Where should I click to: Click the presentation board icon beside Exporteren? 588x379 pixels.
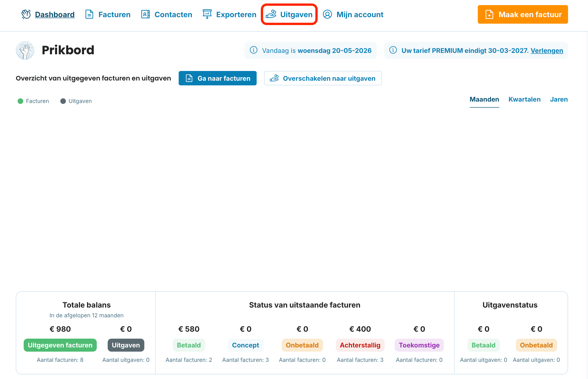pyautogui.click(x=207, y=14)
